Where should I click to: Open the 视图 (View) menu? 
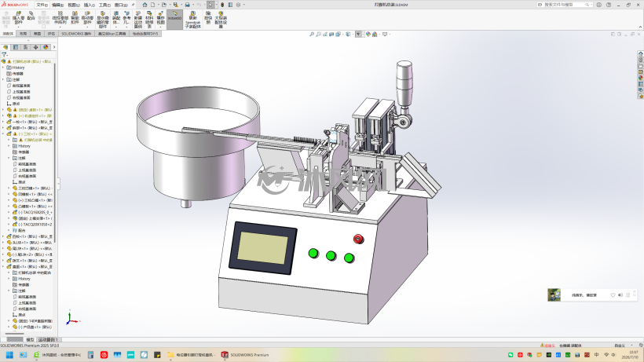[74, 5]
